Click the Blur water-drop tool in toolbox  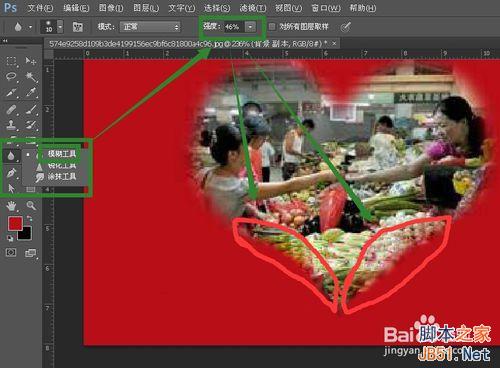11,155
